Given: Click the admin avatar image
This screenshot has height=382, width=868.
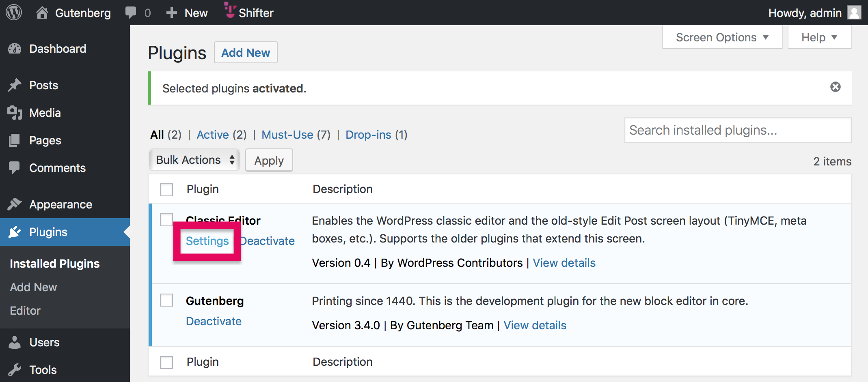Looking at the screenshot, I should (x=854, y=12).
